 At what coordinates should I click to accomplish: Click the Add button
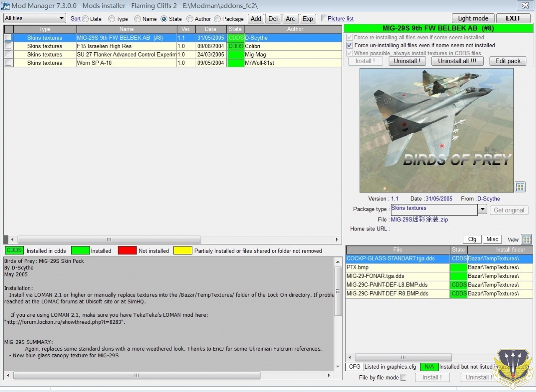(x=256, y=18)
